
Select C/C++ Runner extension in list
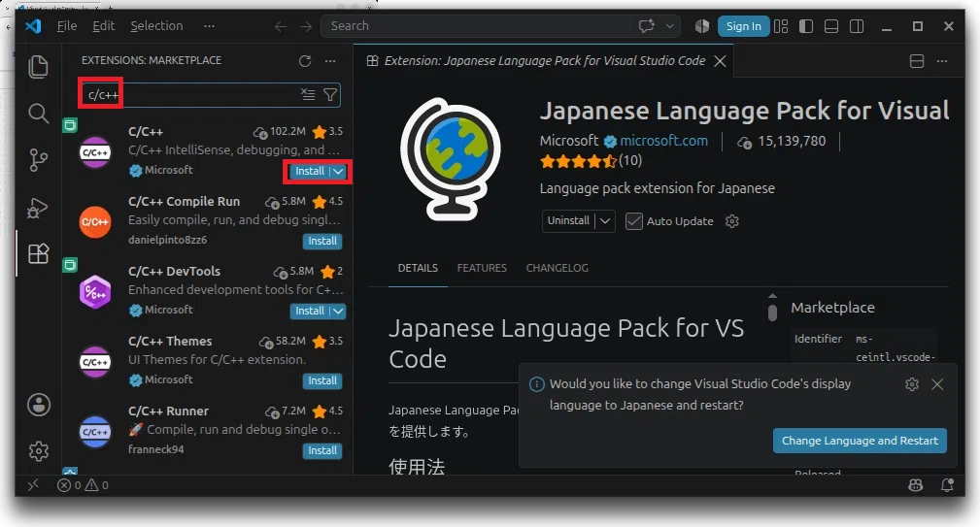point(208,430)
